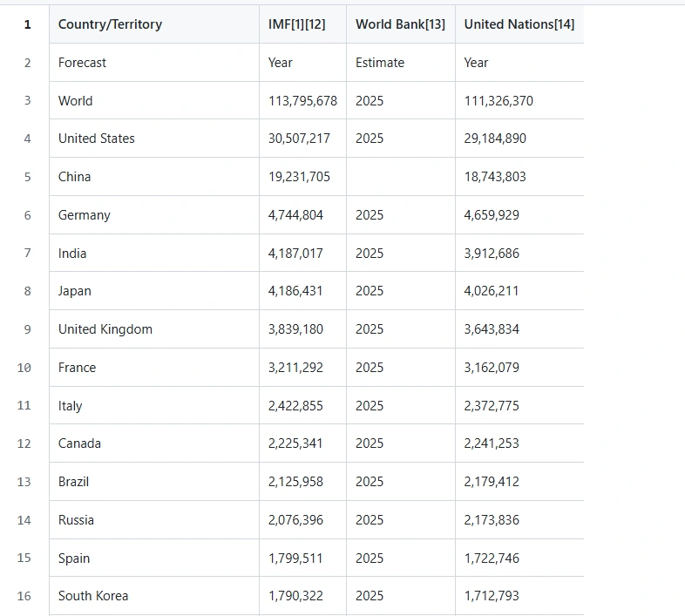Viewport: 685px width, 616px height.
Task: Click the 2025 cell in Brazil's row
Action: click(x=370, y=482)
